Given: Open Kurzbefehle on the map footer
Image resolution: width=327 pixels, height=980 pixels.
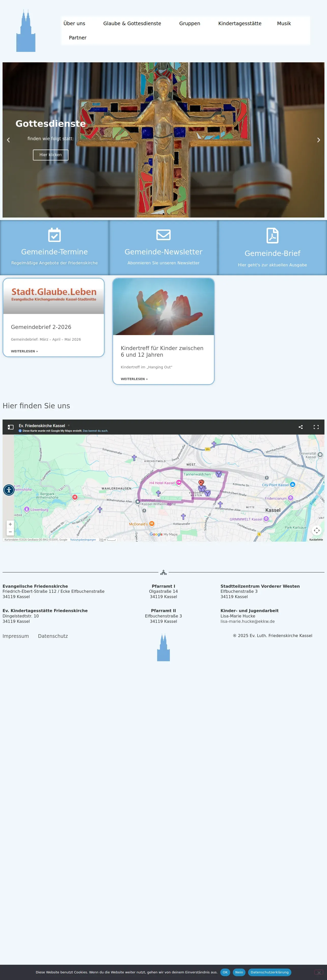Looking at the screenshot, I should [x=316, y=539].
